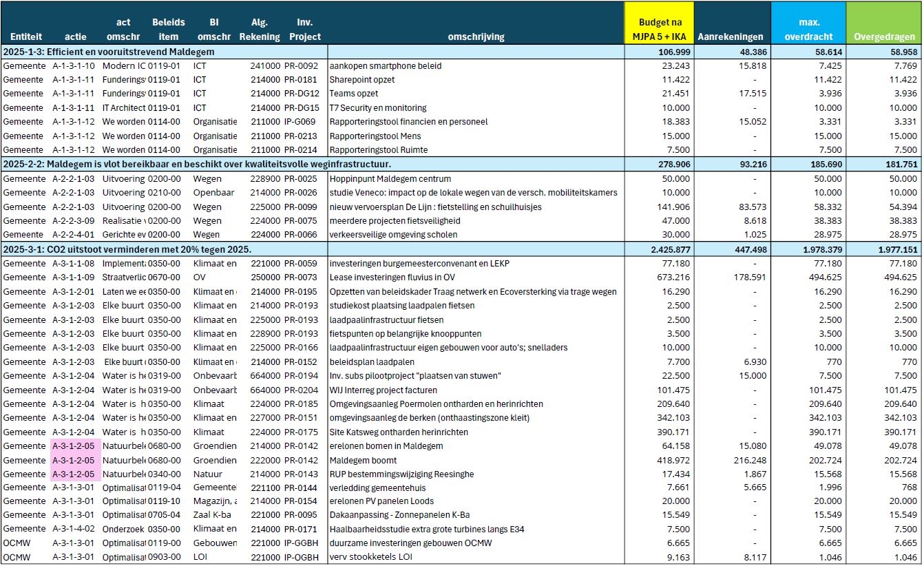Click section total '278.906'
Image resolution: width=924 pixels, height=566 pixels.
(673, 164)
